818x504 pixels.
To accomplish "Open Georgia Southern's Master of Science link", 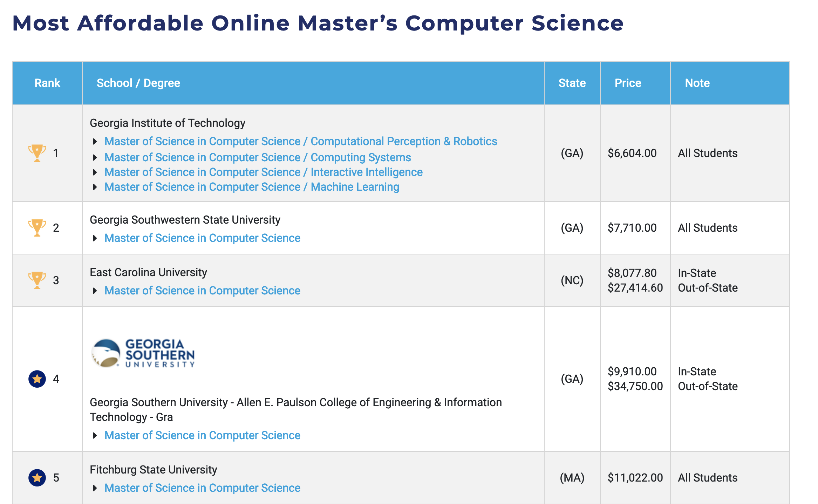I will (202, 435).
